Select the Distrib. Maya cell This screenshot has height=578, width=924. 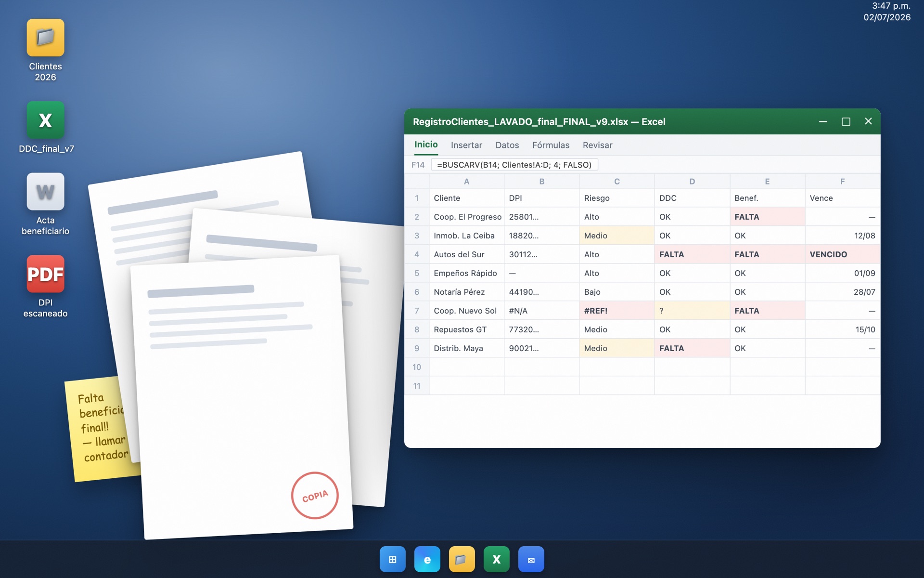coord(466,348)
